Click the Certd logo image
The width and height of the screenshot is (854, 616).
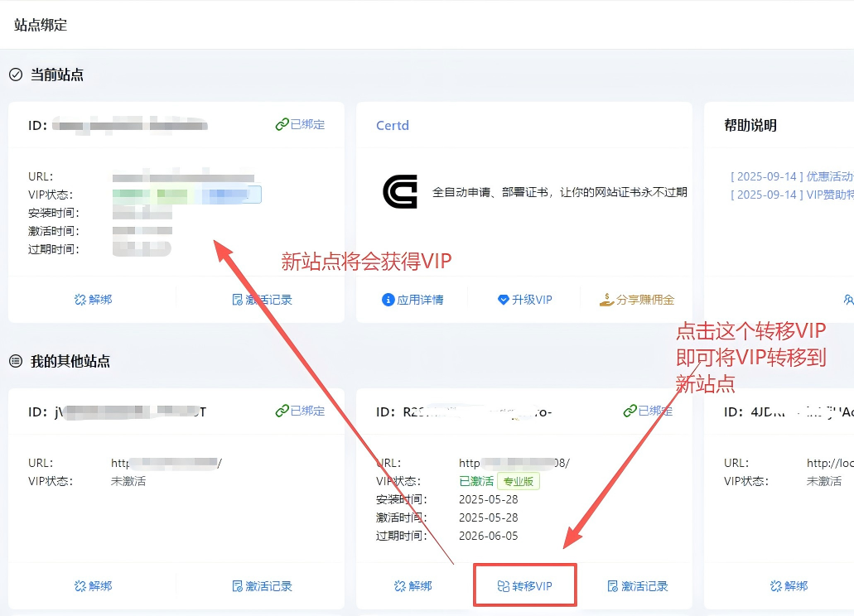[x=400, y=191]
